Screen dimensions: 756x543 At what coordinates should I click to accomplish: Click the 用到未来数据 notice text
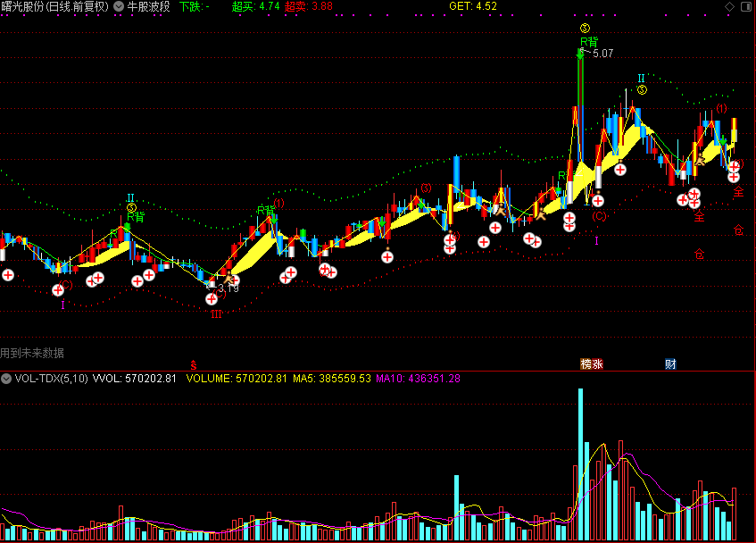(x=32, y=353)
